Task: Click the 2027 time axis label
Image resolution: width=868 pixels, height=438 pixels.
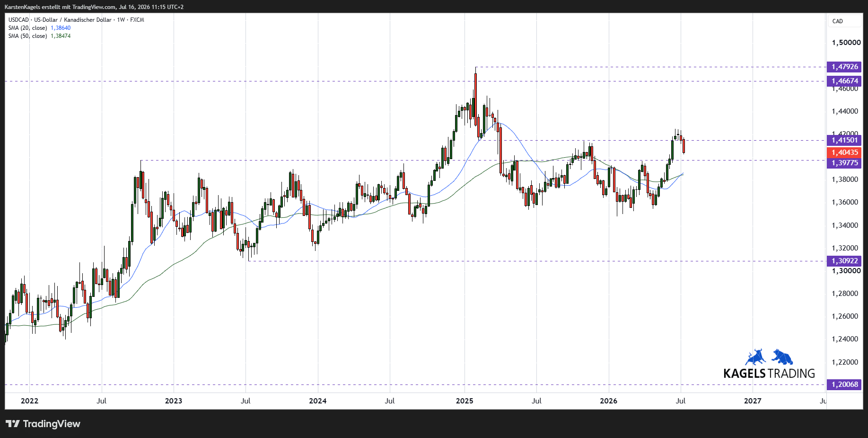Action: (x=753, y=401)
